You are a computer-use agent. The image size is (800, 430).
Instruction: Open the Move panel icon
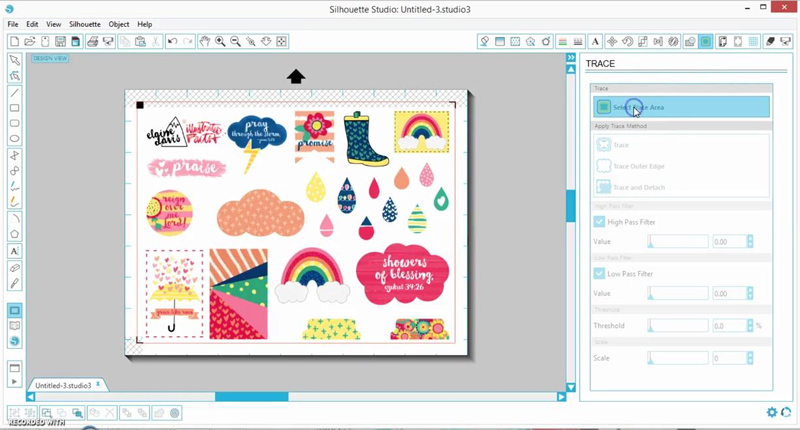[x=612, y=41]
